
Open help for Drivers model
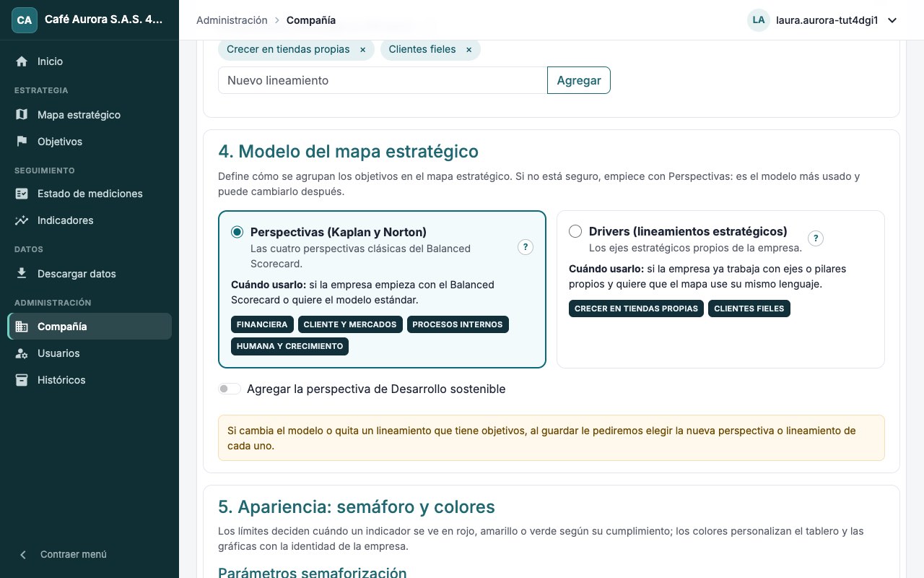[x=816, y=238]
